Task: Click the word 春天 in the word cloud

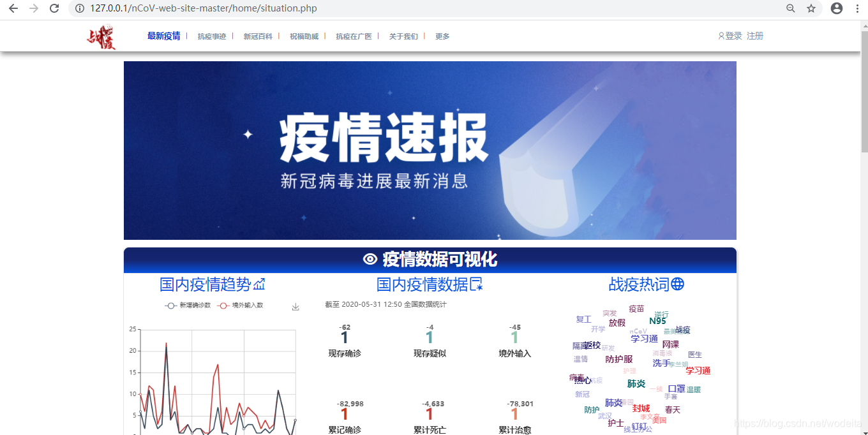Action: click(673, 409)
